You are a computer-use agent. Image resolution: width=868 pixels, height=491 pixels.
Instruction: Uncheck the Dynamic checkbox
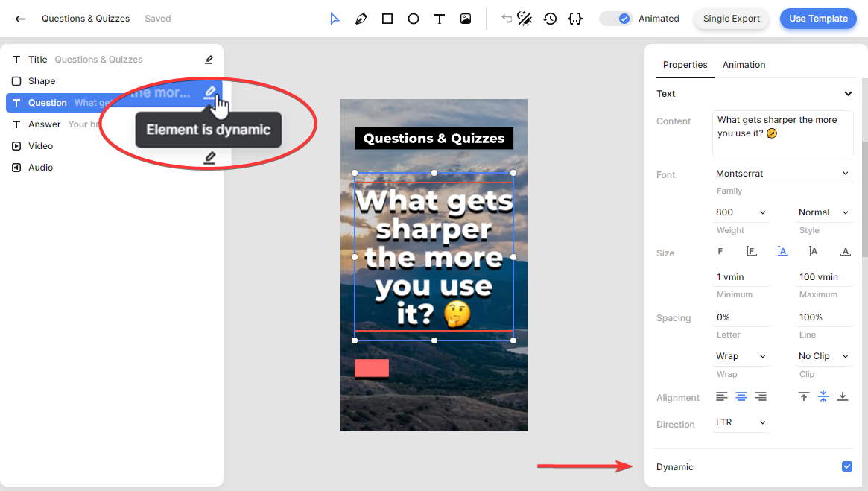pos(846,466)
